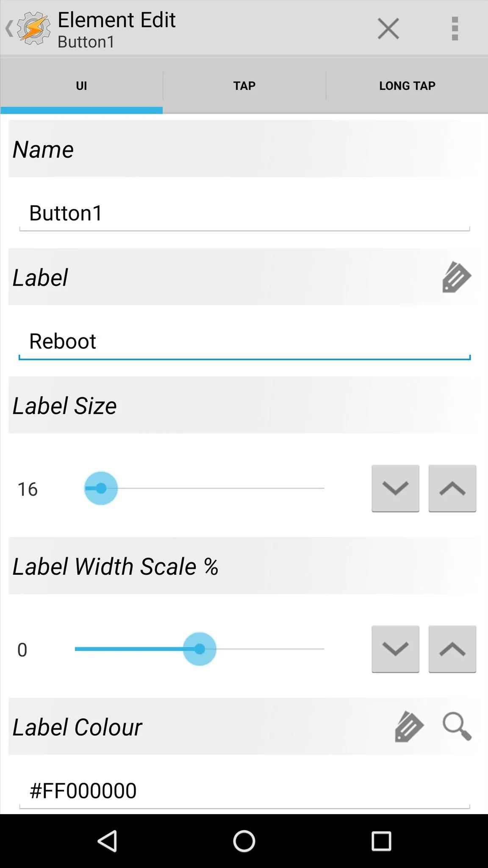Increase Label Width Scale with up chevron
The image size is (488, 868).
pos(452,649)
